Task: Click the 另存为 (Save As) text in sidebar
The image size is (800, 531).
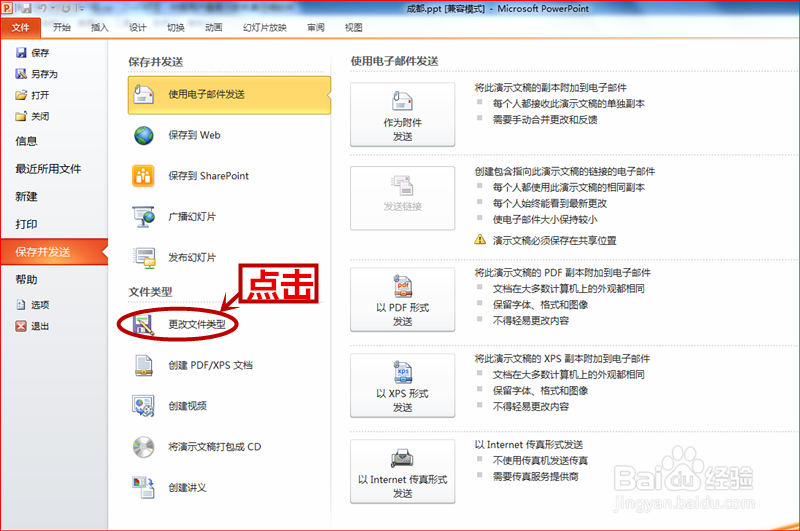Action: (44, 74)
